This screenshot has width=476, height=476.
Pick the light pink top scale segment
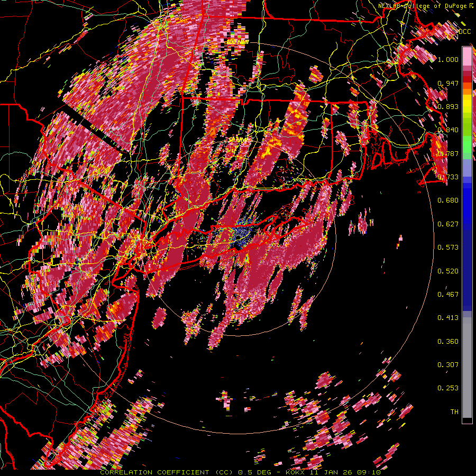coord(467,57)
